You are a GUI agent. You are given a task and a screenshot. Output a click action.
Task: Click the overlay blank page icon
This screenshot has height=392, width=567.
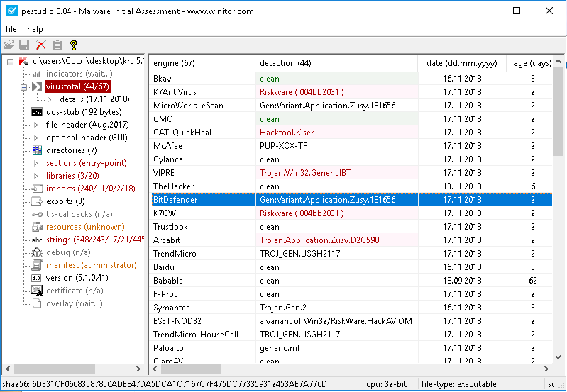pos(37,303)
